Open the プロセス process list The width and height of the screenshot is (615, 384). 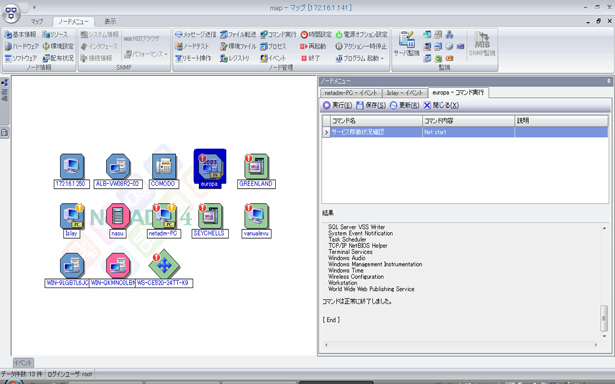coord(273,46)
